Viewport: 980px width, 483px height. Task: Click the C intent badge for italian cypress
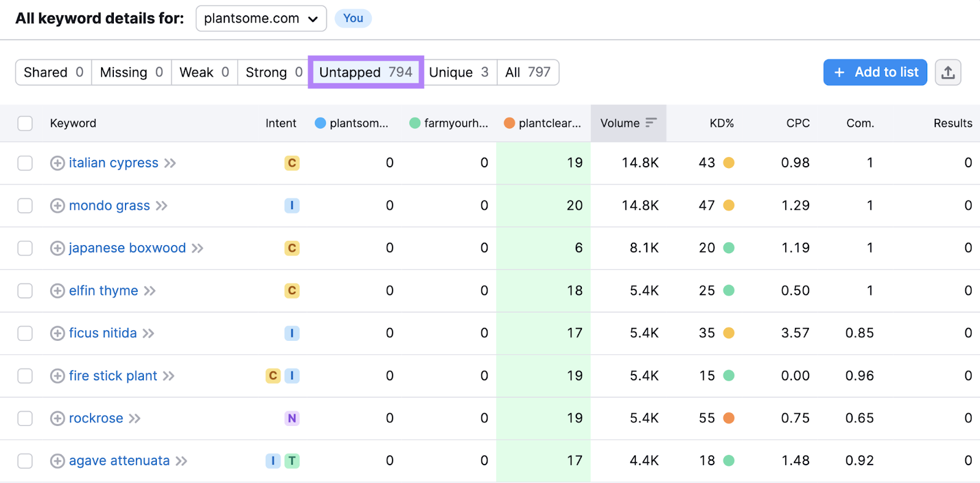point(292,163)
